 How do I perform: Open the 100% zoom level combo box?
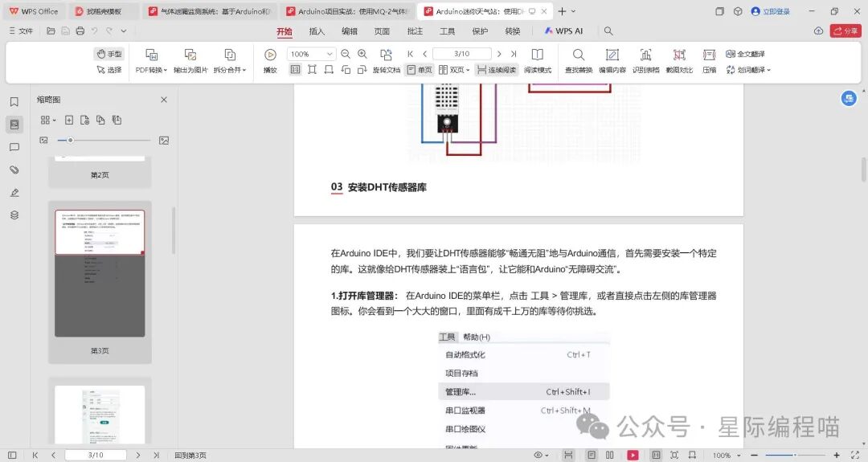coord(311,54)
